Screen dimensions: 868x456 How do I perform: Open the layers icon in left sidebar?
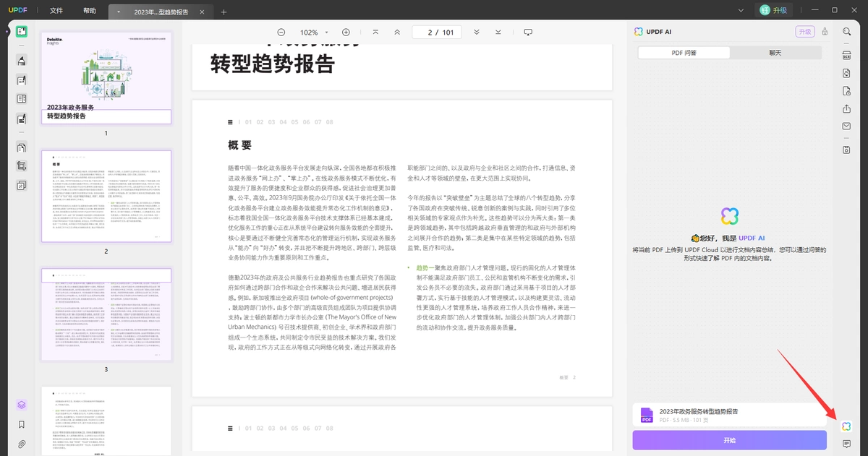point(22,405)
